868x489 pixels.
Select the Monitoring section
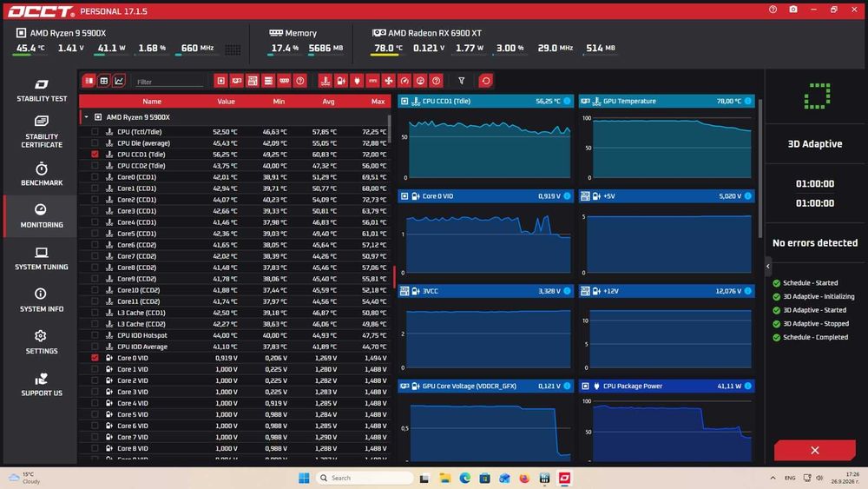click(x=42, y=216)
